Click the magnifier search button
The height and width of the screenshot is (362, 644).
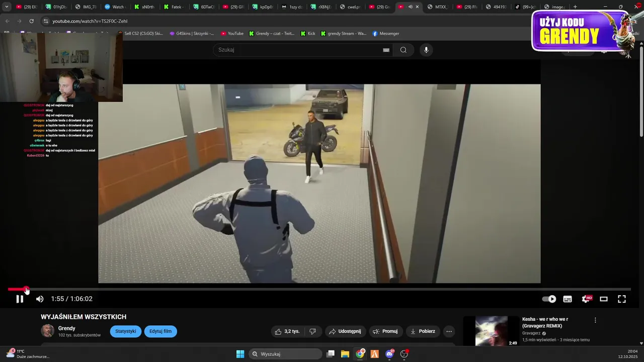coord(404,50)
